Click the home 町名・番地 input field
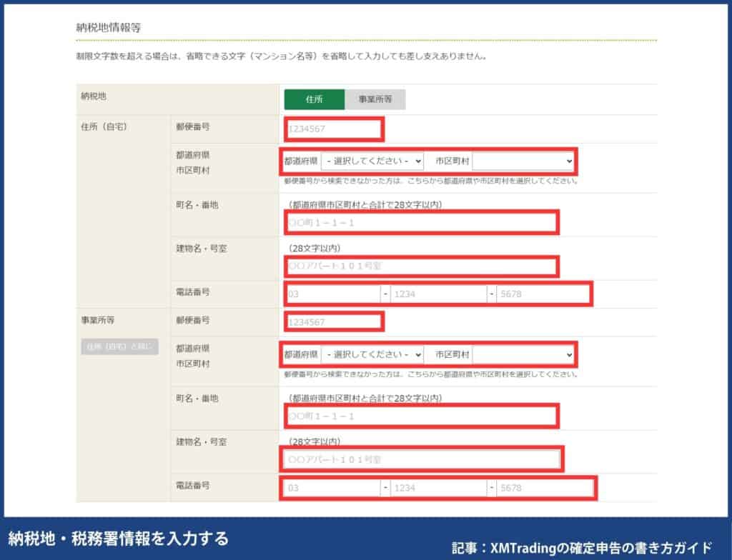This screenshot has height=560, width=732. 421,223
